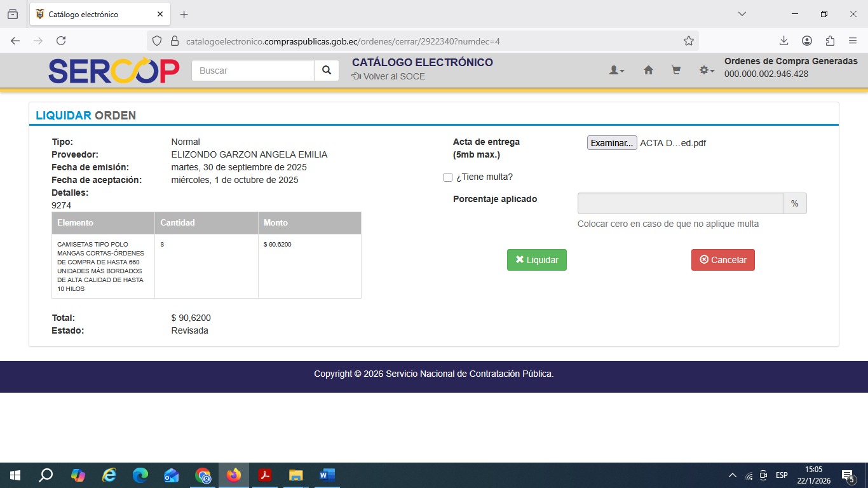Image resolution: width=868 pixels, height=488 pixels.
Task: Expand the user account dropdown
Action: [x=616, y=71]
